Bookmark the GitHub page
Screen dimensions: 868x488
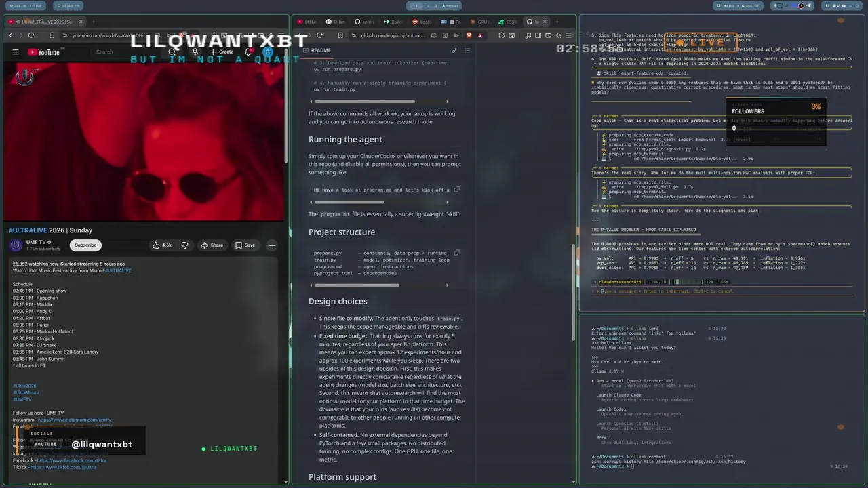pos(340,35)
